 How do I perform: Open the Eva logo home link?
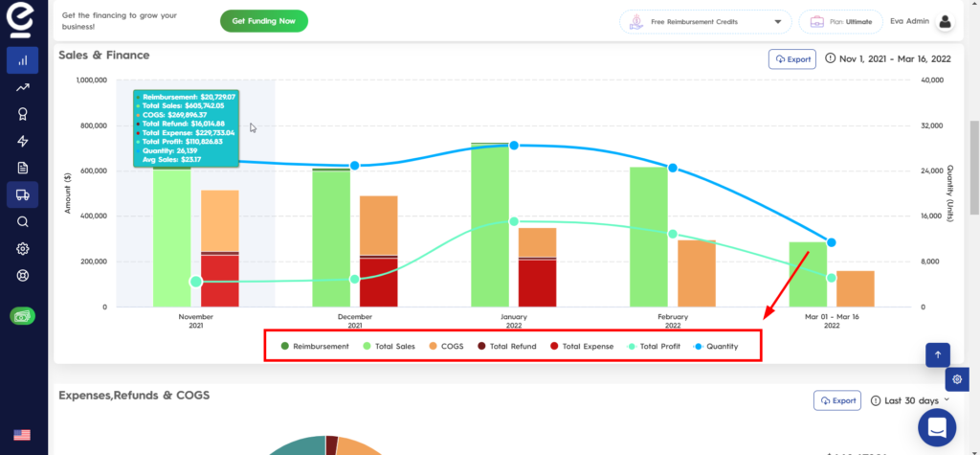[x=21, y=19]
